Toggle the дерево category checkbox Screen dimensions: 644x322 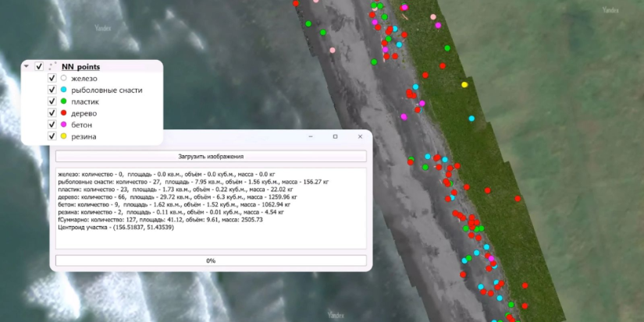click(52, 113)
